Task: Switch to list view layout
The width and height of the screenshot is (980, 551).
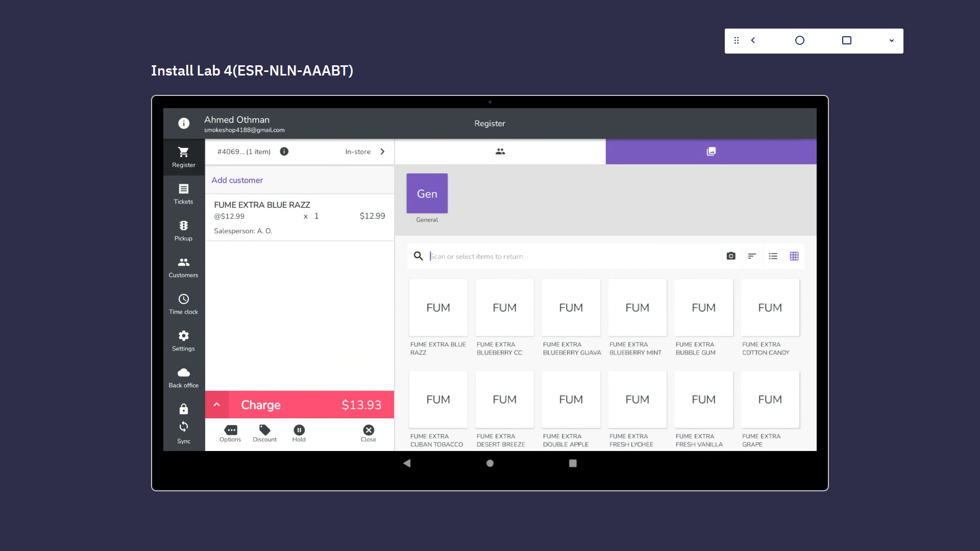Action: coord(773,256)
